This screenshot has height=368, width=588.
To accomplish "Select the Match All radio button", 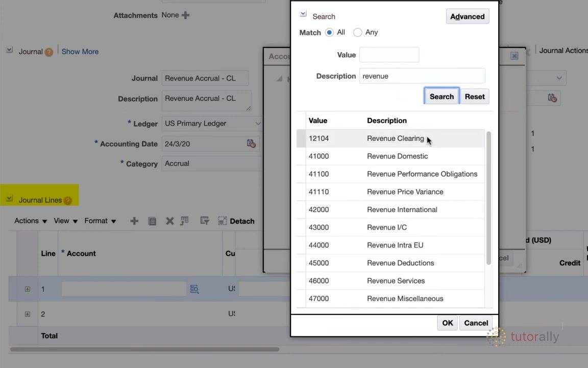I will click(329, 32).
